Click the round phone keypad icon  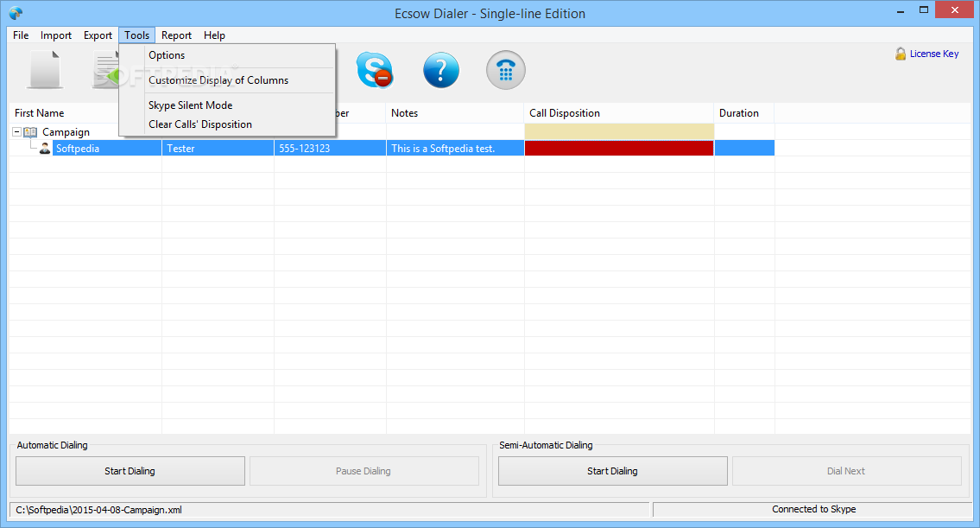(x=506, y=70)
